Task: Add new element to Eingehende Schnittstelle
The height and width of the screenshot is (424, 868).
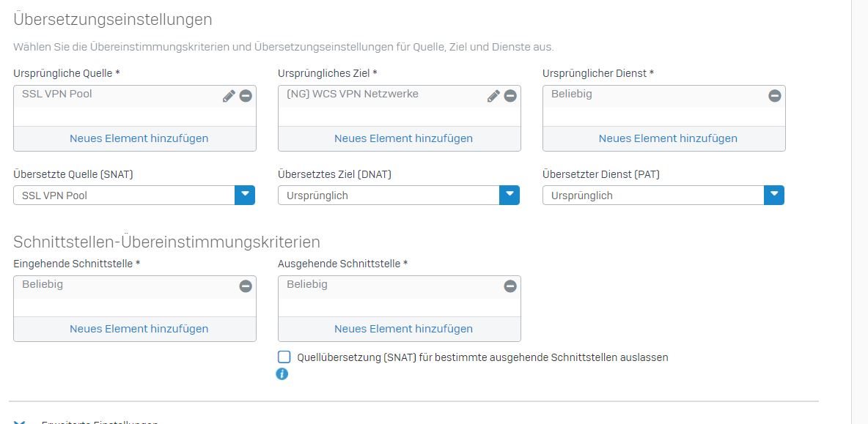Action: [139, 328]
